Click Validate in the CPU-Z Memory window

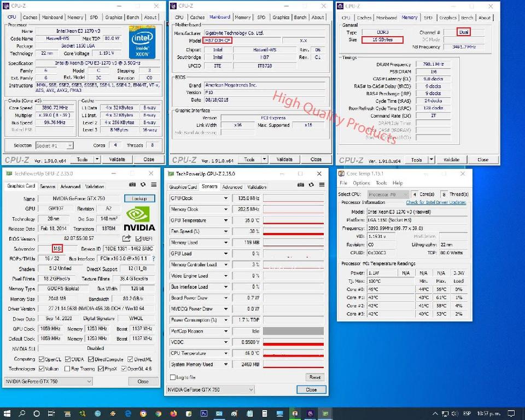pos(451,160)
